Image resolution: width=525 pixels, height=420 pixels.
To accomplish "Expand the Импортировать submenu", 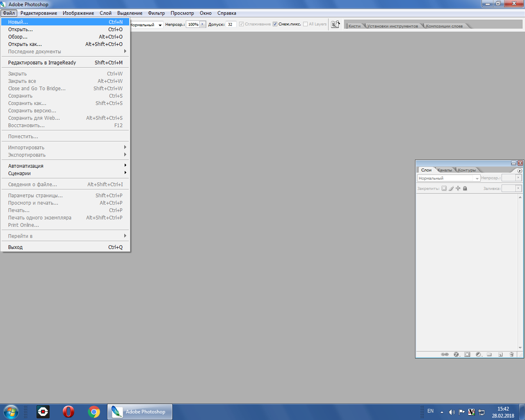I will pos(65,148).
